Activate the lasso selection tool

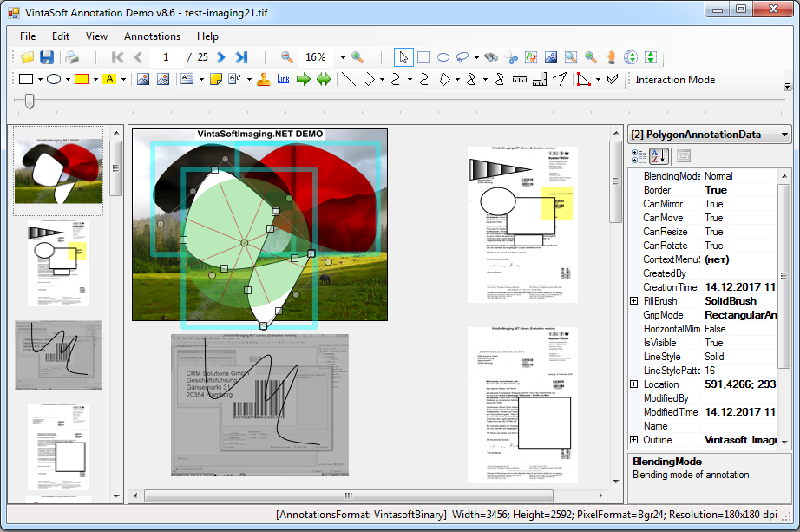462,57
